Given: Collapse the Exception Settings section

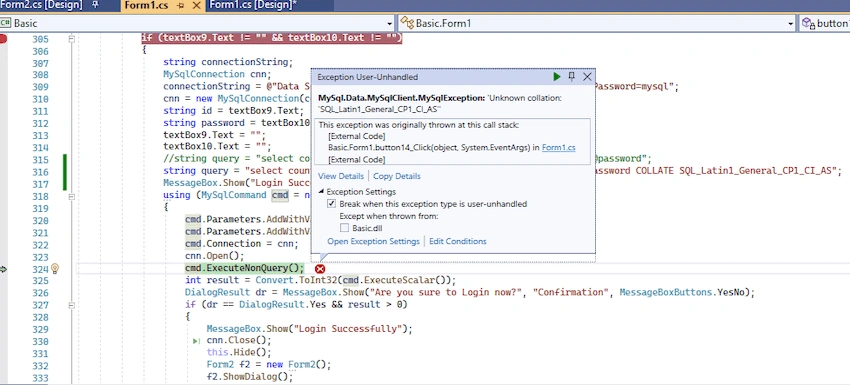Looking at the screenshot, I should point(321,191).
